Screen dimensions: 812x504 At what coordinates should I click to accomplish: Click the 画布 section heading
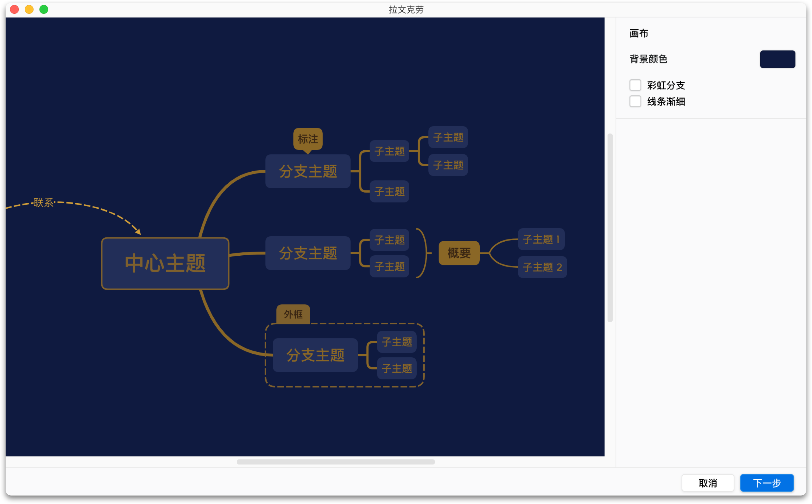point(639,33)
